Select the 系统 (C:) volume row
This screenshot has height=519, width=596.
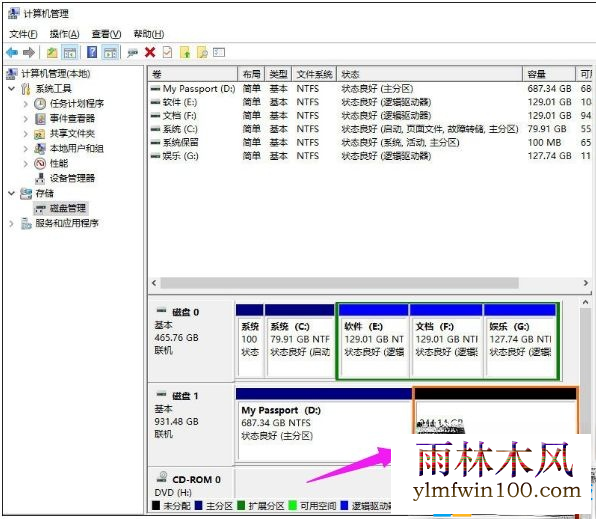pos(370,129)
